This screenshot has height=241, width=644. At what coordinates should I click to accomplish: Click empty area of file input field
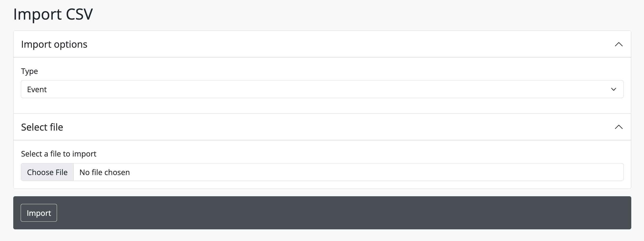pos(371,172)
